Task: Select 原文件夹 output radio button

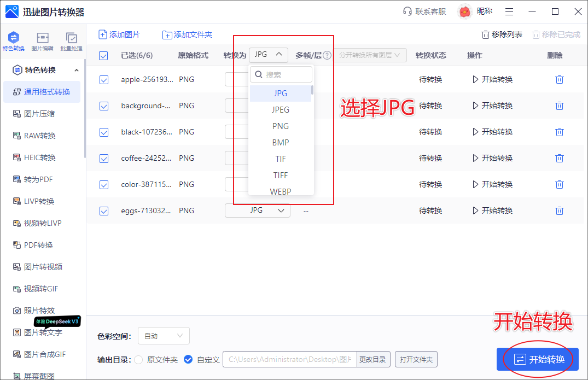Action: (x=138, y=360)
